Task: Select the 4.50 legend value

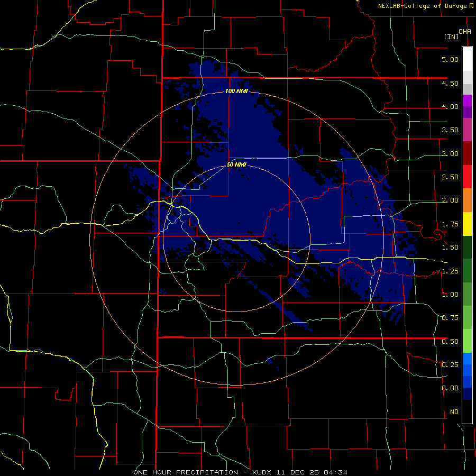Action: click(x=450, y=83)
